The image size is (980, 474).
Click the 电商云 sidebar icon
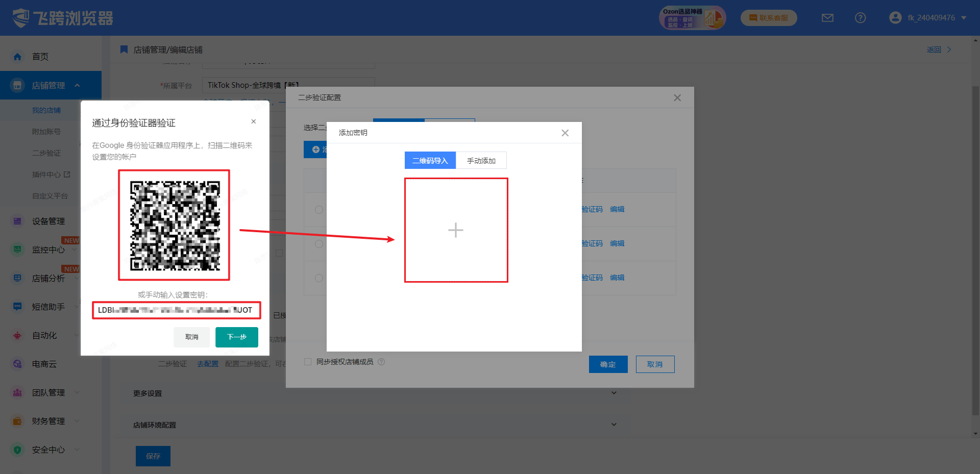(x=17, y=364)
